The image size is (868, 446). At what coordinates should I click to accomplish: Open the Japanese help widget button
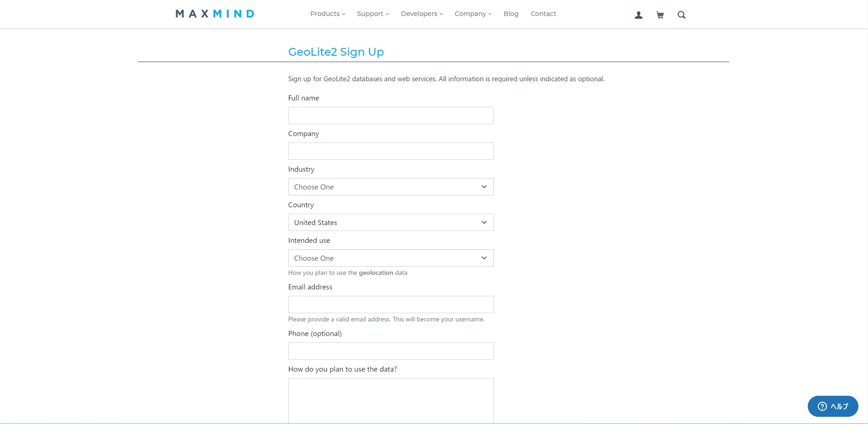(x=832, y=406)
